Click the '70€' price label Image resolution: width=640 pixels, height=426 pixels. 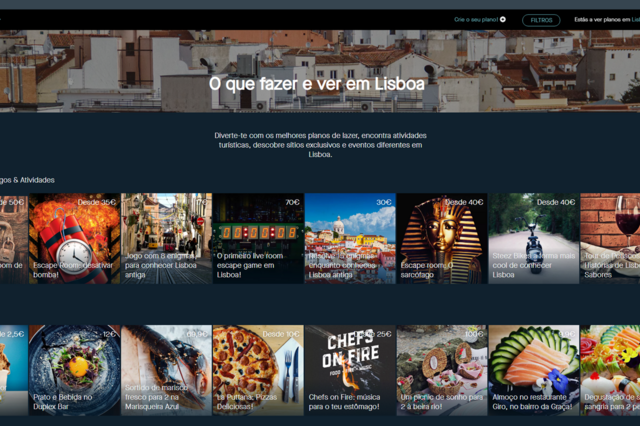tap(292, 202)
